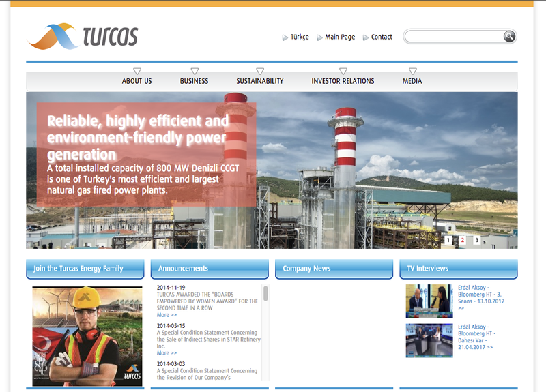The image size is (546, 392).
Task: Open the Bloomberg HT 13.10.2017 video thumbnail
Action: [429, 301]
